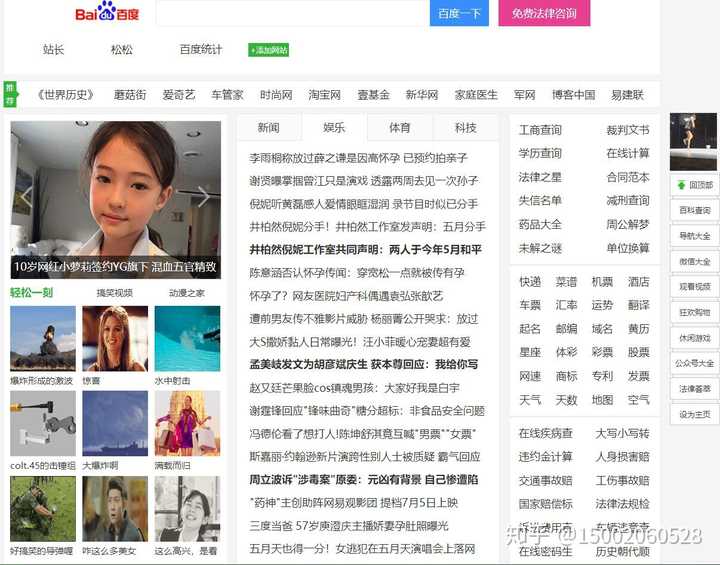Click the Baidu logo

point(107,12)
